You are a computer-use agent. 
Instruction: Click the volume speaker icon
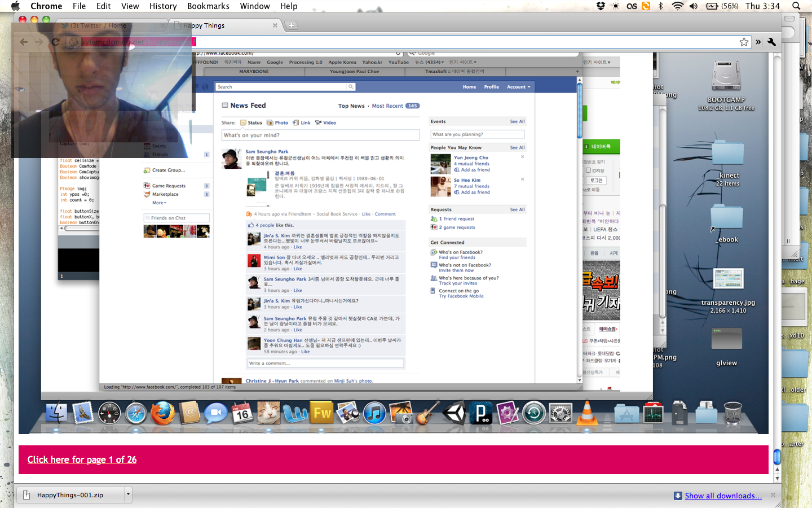(x=694, y=6)
